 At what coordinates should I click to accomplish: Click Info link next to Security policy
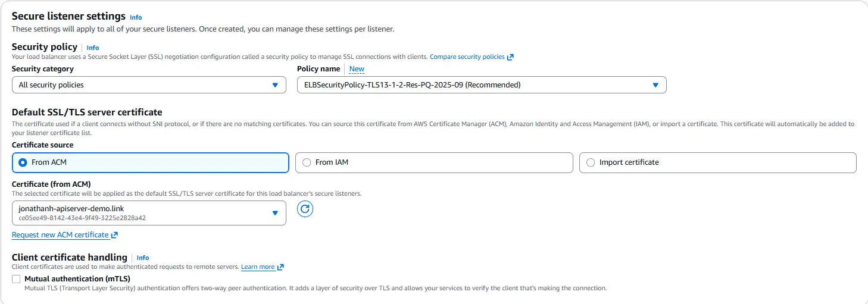point(93,48)
